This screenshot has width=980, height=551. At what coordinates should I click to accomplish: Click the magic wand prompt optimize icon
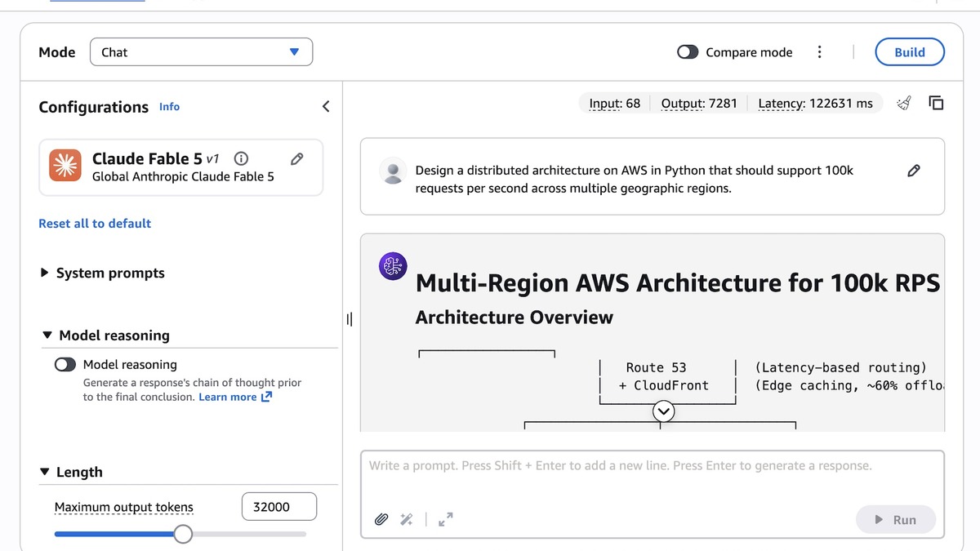coord(407,519)
